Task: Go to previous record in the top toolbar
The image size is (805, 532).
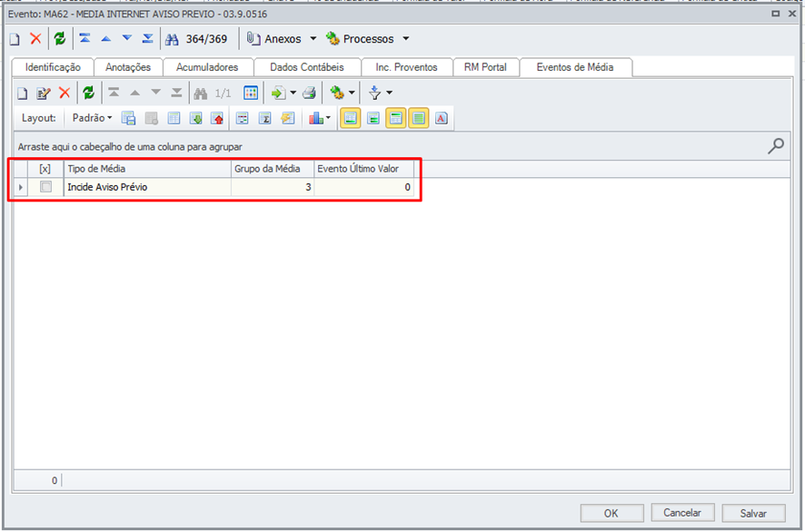Action: (105, 38)
